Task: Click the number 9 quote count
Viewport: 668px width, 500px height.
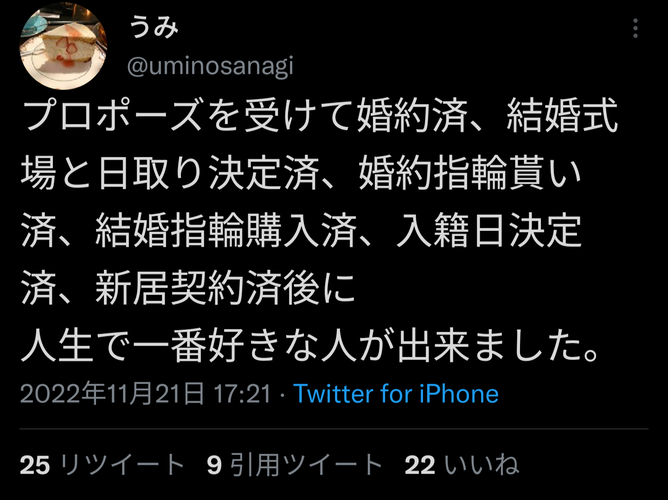Action: click(214, 465)
